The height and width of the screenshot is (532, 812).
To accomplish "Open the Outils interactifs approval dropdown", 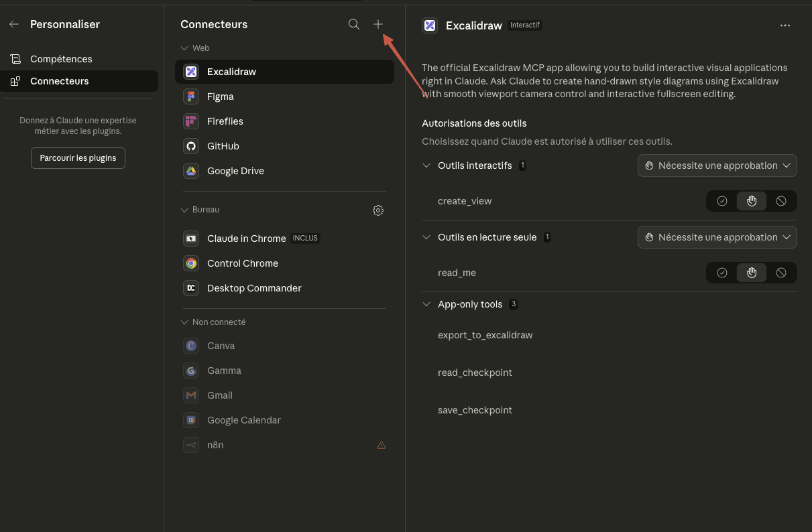I will (x=717, y=165).
